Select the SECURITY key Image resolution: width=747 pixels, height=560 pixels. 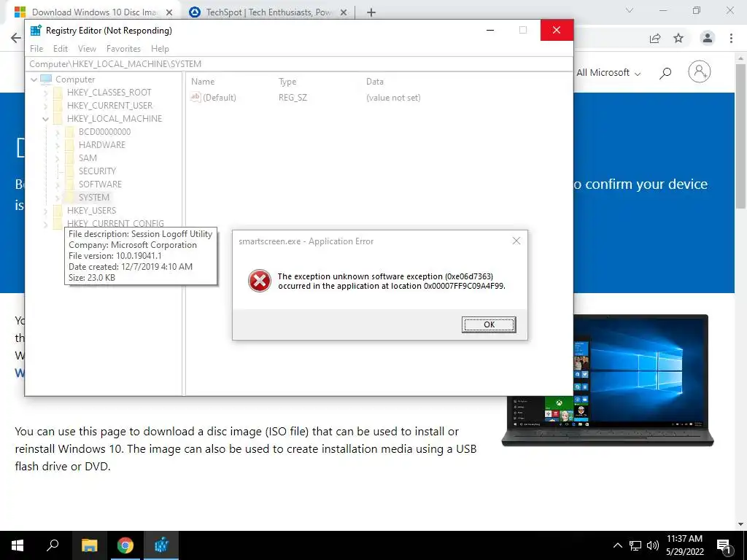tap(97, 171)
